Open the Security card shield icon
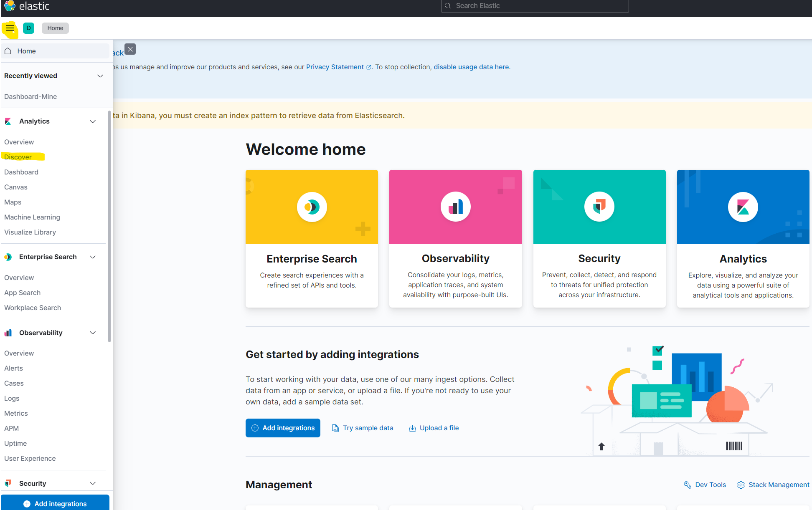Image resolution: width=812 pixels, height=510 pixels. 599,207
